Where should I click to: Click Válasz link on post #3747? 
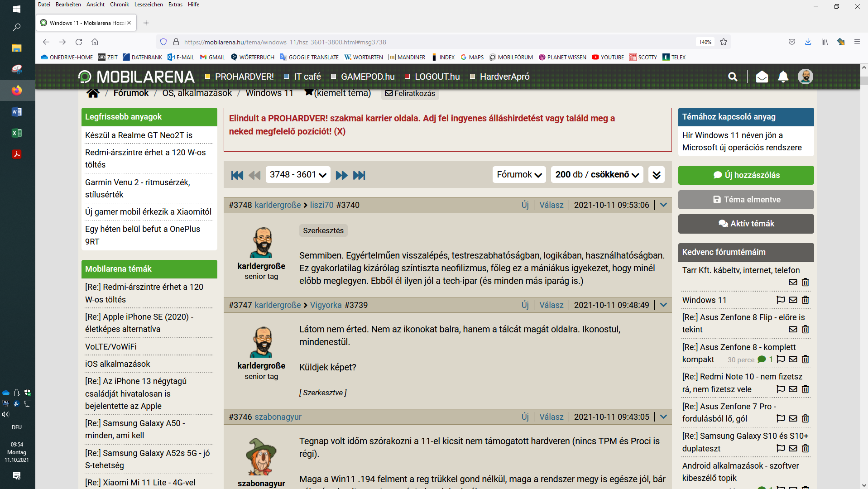click(551, 305)
